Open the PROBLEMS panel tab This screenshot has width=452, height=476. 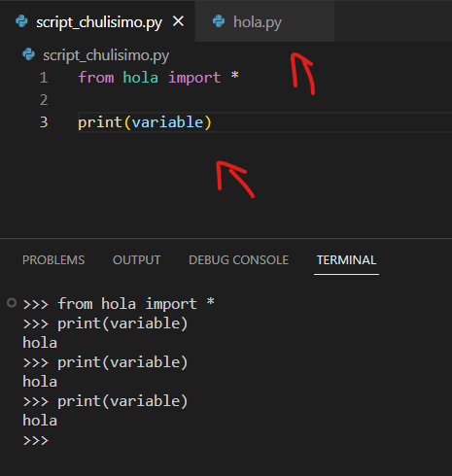click(x=53, y=260)
